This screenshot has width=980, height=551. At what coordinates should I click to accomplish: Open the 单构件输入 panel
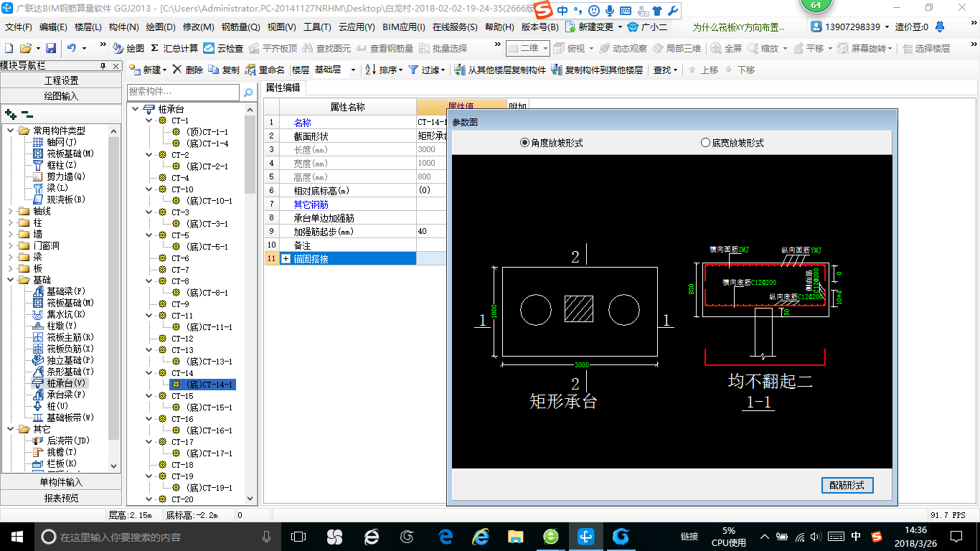coord(61,482)
